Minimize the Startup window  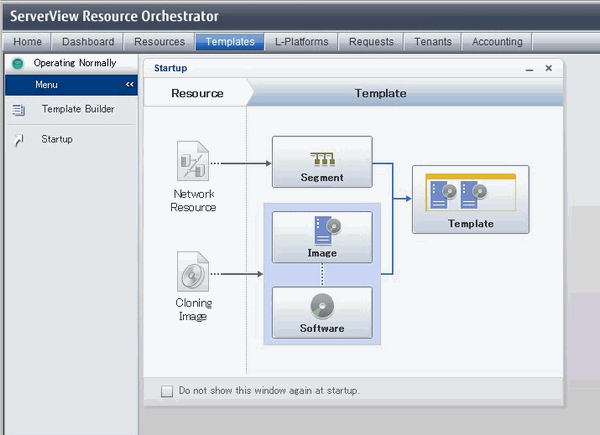530,69
